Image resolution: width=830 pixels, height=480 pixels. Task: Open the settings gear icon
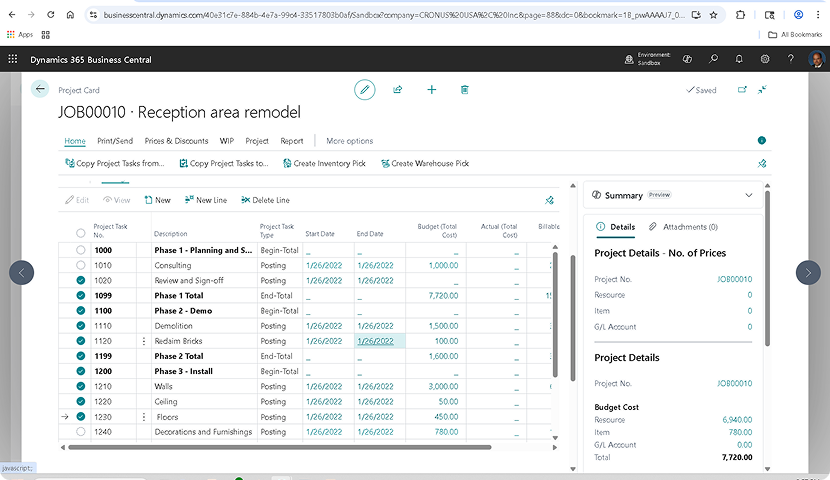click(x=765, y=60)
